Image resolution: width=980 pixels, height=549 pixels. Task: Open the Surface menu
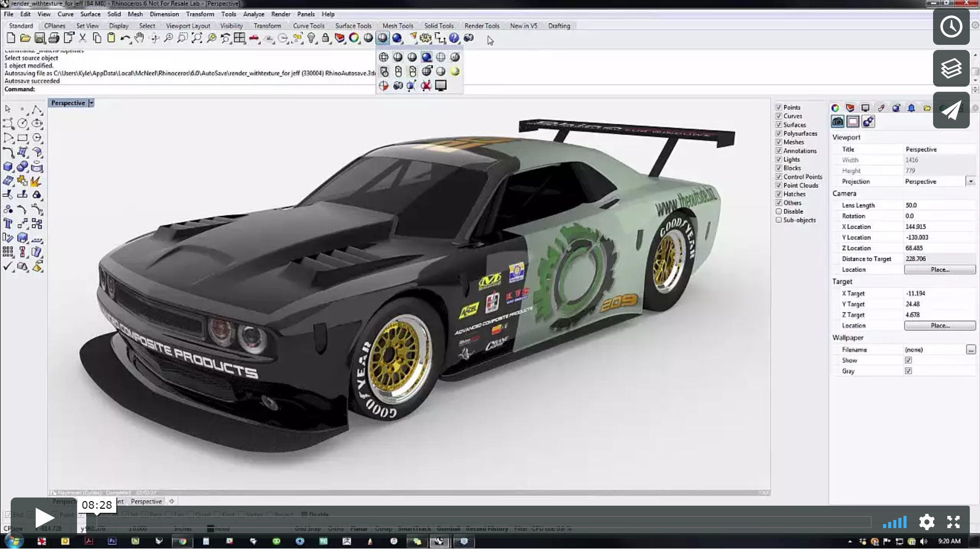click(x=90, y=14)
